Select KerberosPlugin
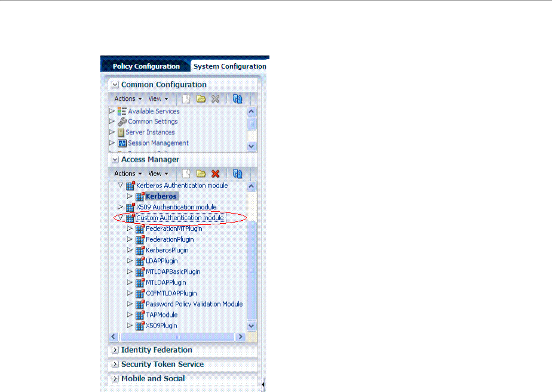Viewport: 552px width, 392px height. pos(167,251)
